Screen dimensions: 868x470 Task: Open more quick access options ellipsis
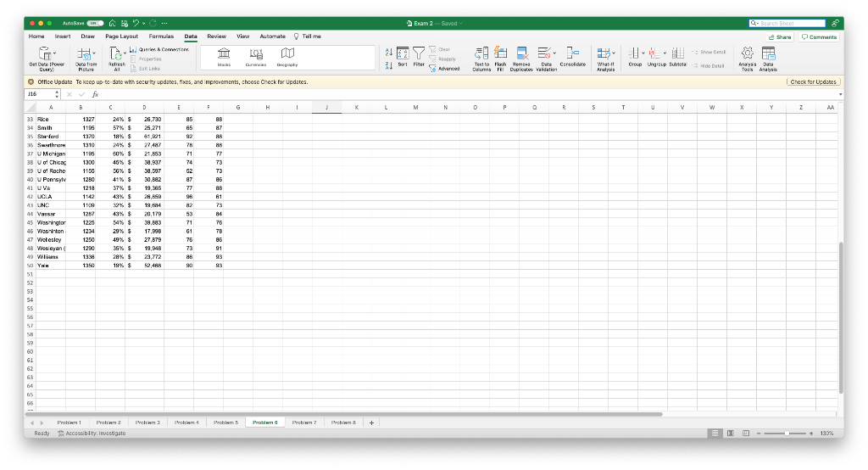(164, 23)
